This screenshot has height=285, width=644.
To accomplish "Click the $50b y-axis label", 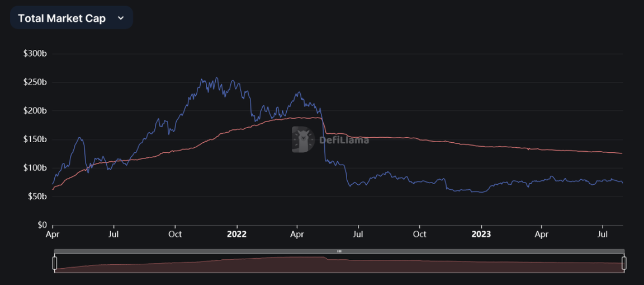I will pos(36,197).
